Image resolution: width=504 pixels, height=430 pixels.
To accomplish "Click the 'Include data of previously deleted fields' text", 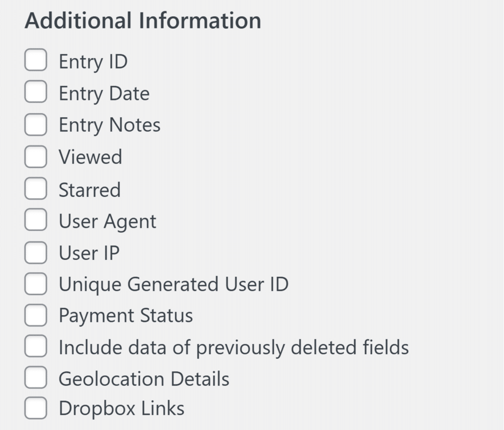I will [233, 347].
